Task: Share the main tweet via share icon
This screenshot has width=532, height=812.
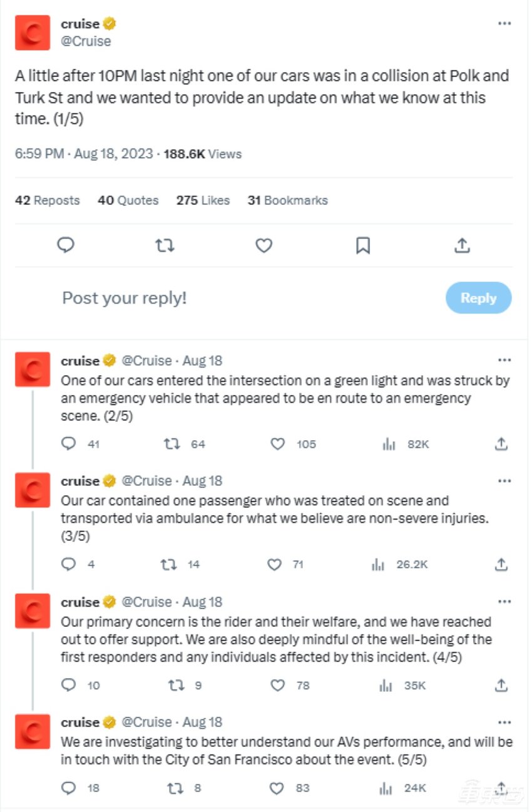Action: (x=461, y=245)
